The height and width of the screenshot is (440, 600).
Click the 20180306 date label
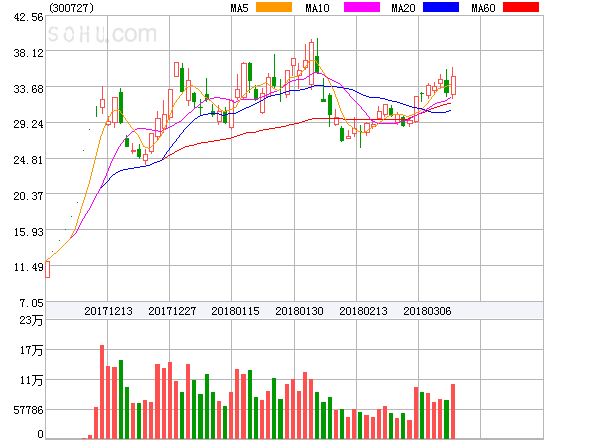coord(427,311)
